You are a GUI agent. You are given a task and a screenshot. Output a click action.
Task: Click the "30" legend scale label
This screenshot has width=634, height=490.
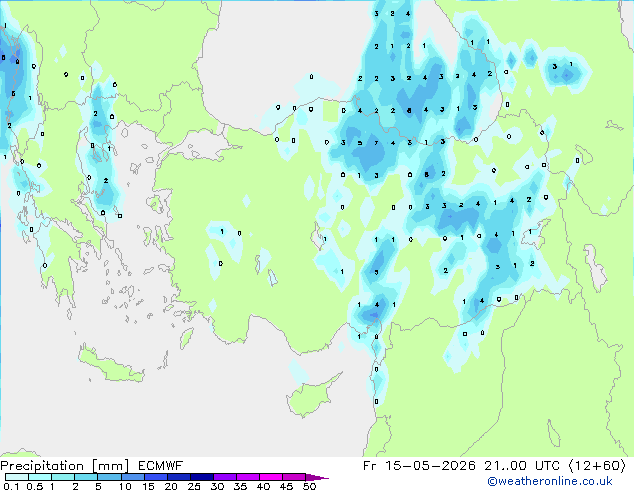(217, 486)
